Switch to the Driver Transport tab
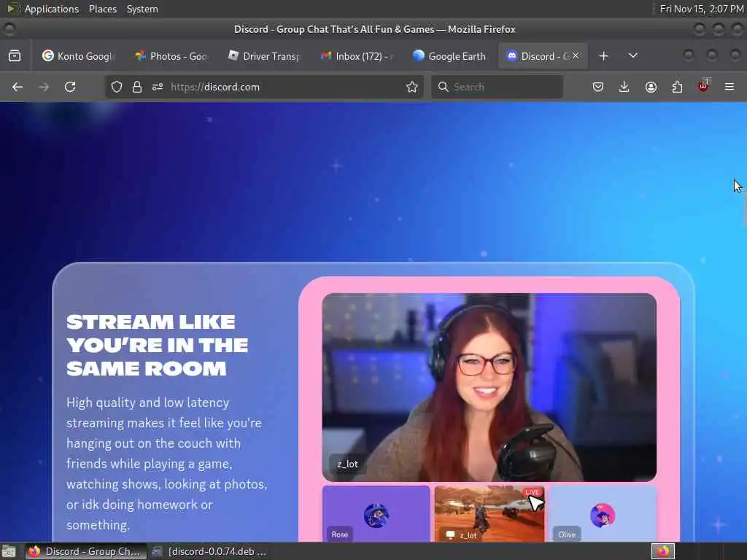Screen dimensions: 747x560 [x=264, y=55]
